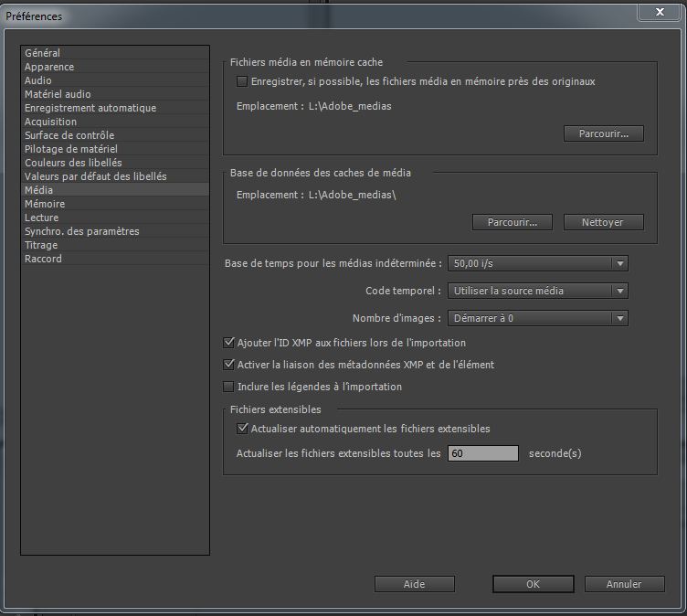The height and width of the screenshot is (616, 687).
Task: Open Synchro. des paramètres category
Action: point(114,231)
